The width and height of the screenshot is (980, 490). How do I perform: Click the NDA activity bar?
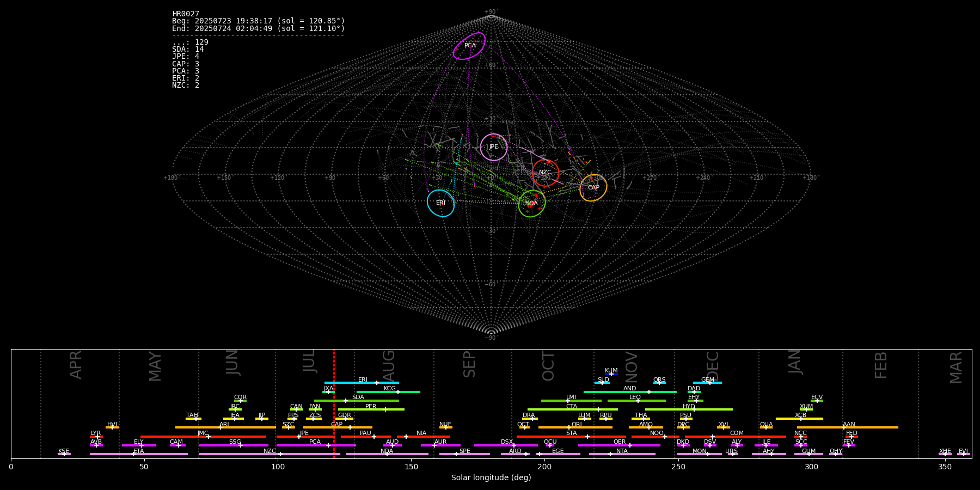click(x=387, y=454)
